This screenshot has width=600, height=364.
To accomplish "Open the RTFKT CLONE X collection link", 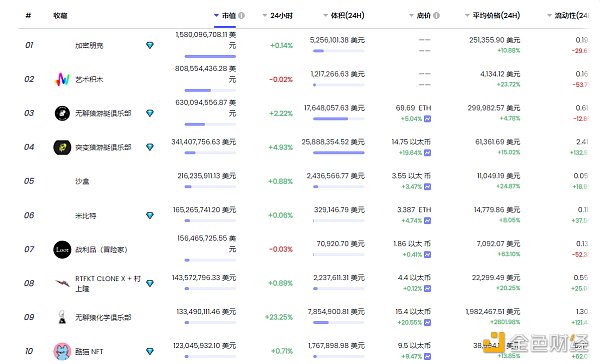I will coord(108,283).
